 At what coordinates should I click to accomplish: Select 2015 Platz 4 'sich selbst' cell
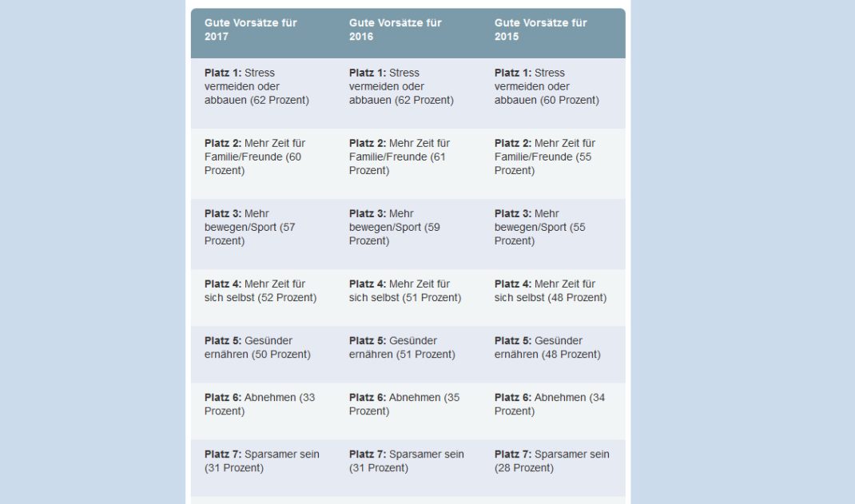(551, 291)
